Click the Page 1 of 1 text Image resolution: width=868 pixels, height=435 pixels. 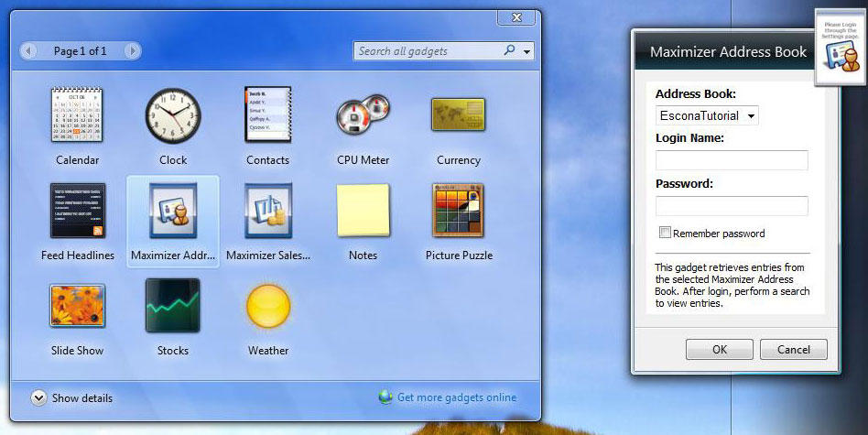point(80,51)
